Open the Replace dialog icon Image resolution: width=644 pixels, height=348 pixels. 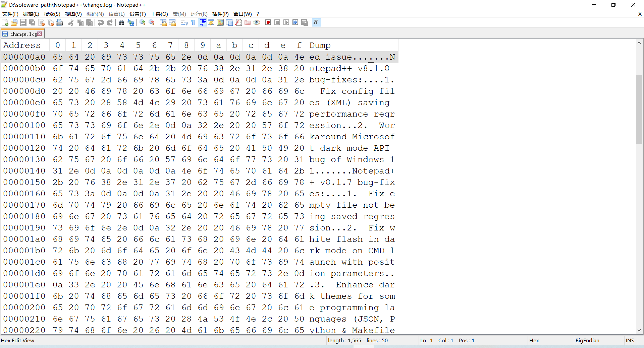click(x=131, y=22)
